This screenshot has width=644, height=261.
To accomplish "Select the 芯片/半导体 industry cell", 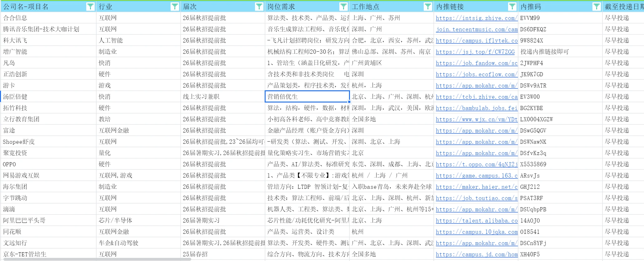I will tap(138, 221).
